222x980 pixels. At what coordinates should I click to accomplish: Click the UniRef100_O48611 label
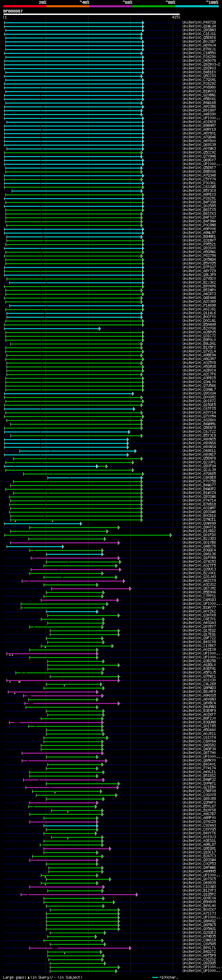199,451
